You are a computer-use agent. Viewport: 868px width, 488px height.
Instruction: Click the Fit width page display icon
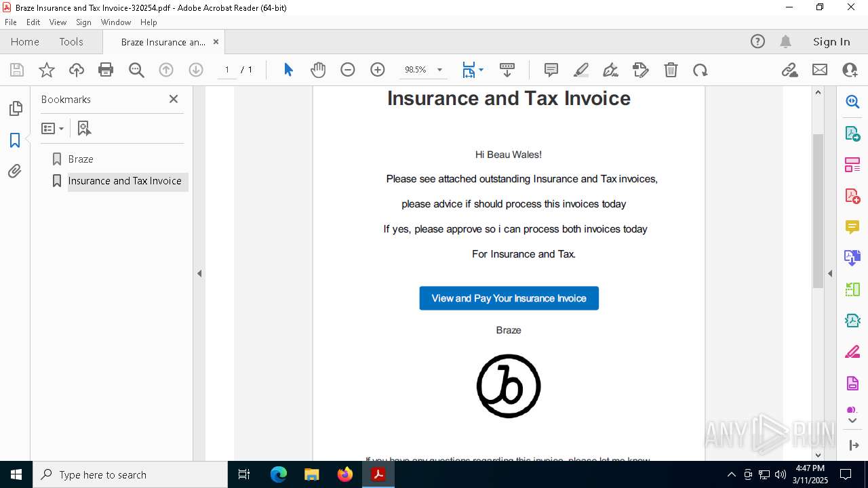pyautogui.click(x=469, y=70)
